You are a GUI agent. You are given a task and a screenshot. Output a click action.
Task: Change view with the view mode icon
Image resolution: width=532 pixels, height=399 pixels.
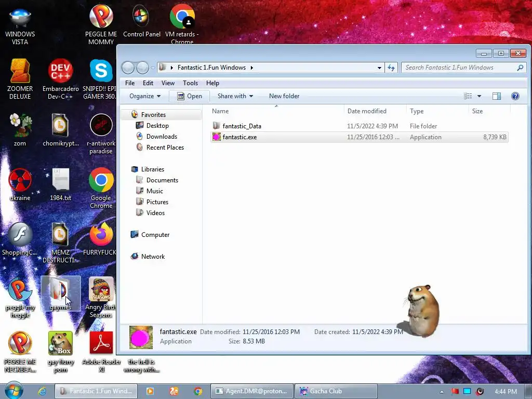click(x=468, y=96)
